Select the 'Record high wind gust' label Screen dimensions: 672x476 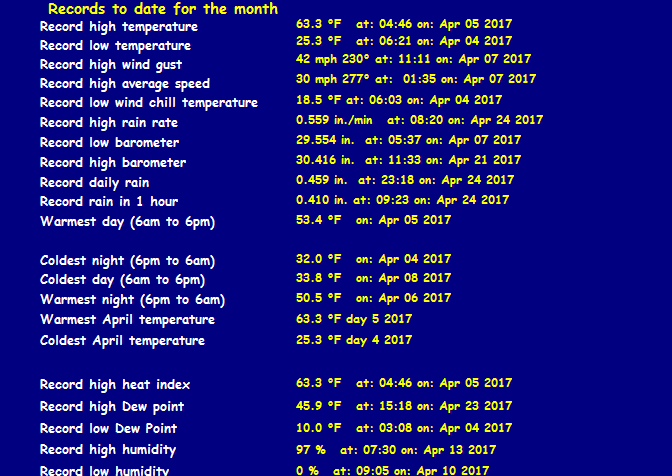(111, 65)
